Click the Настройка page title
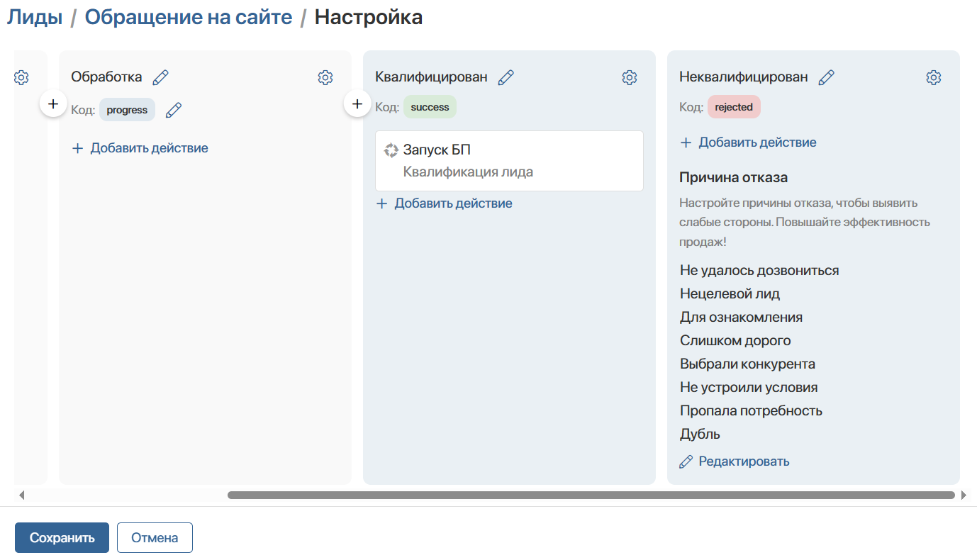Screen dimensions: 977x560 [369, 17]
